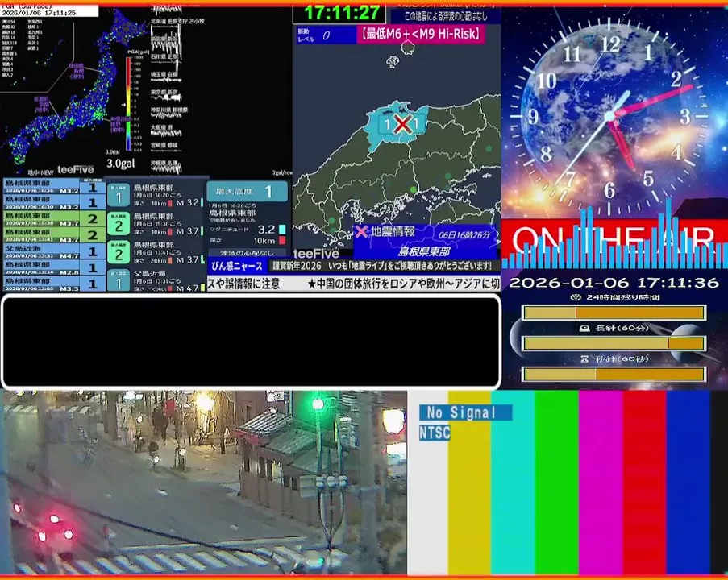
Task: Click the 謹賀新年2026 greeting ticker
Action: coord(382,266)
